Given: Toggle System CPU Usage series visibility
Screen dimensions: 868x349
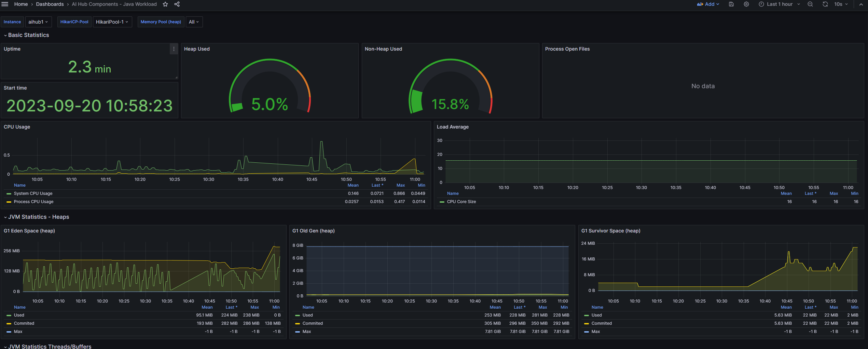Looking at the screenshot, I should (x=33, y=193).
